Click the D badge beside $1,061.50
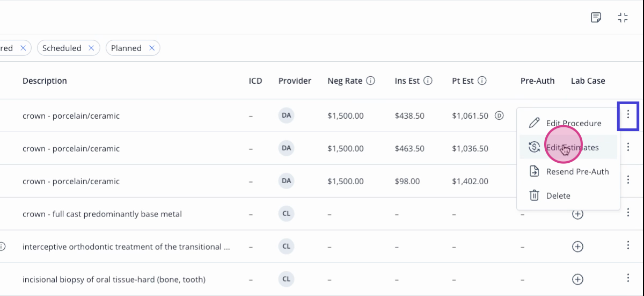Screen dimensions: 644x296 point(499,115)
